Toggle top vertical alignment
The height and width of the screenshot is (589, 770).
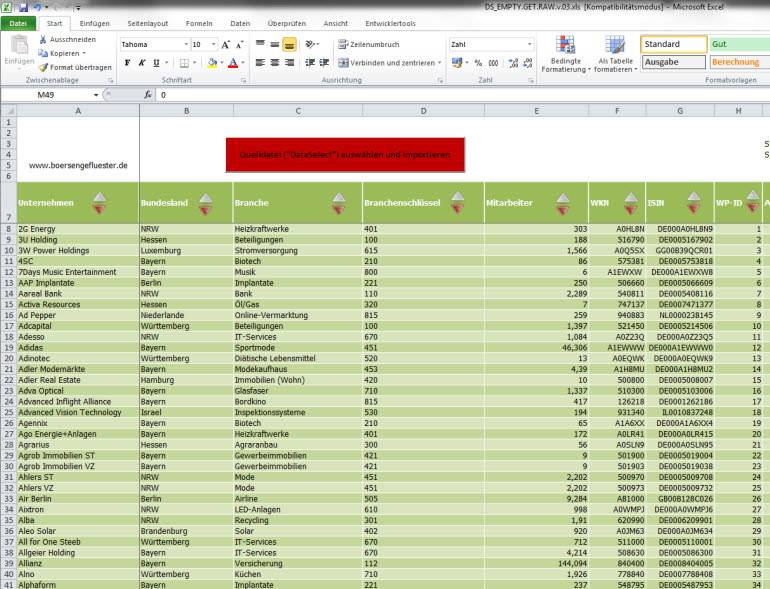(260, 45)
